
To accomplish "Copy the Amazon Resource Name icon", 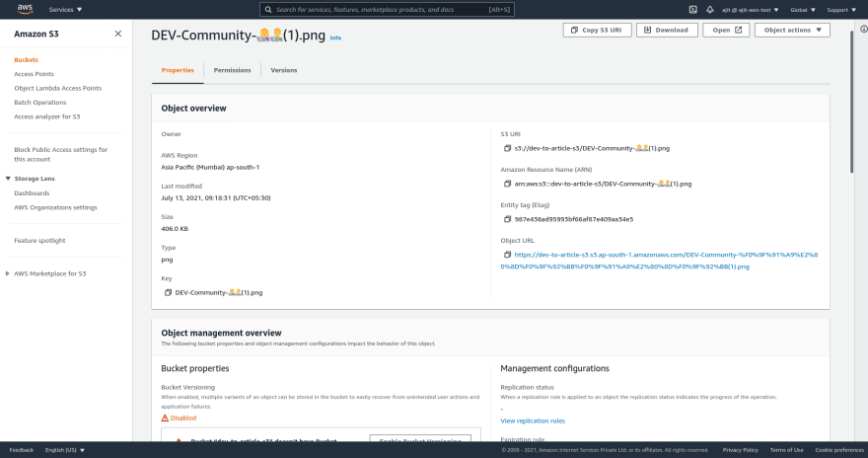I will coord(507,184).
